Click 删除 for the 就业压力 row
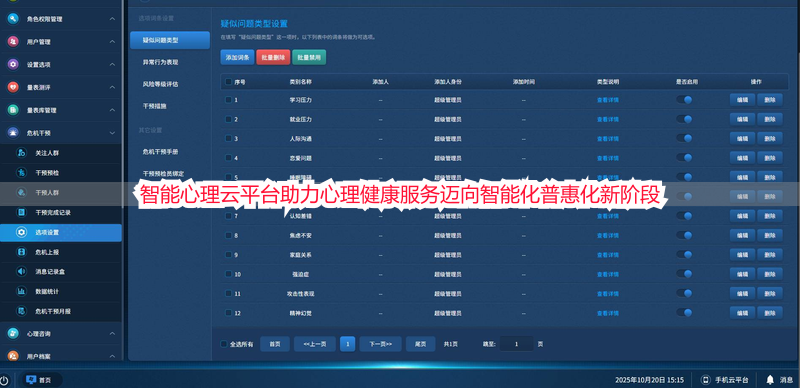Screen dimensions: 800x388 click(770, 119)
